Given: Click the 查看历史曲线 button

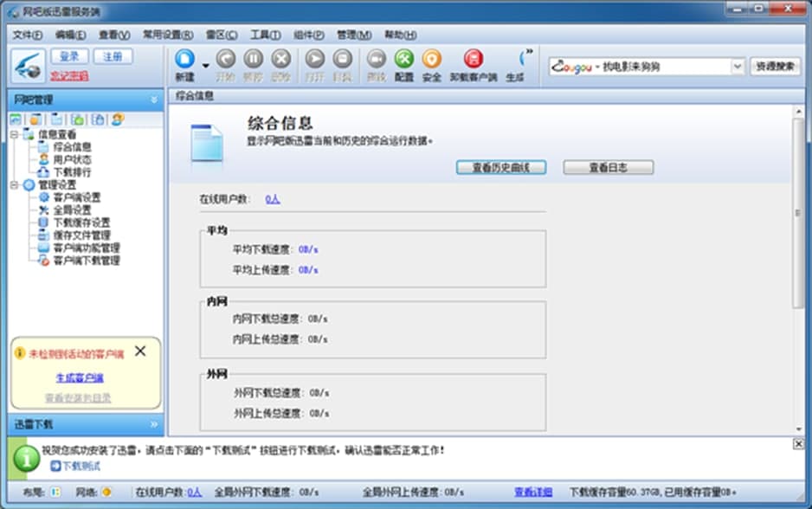Looking at the screenshot, I should [501, 167].
